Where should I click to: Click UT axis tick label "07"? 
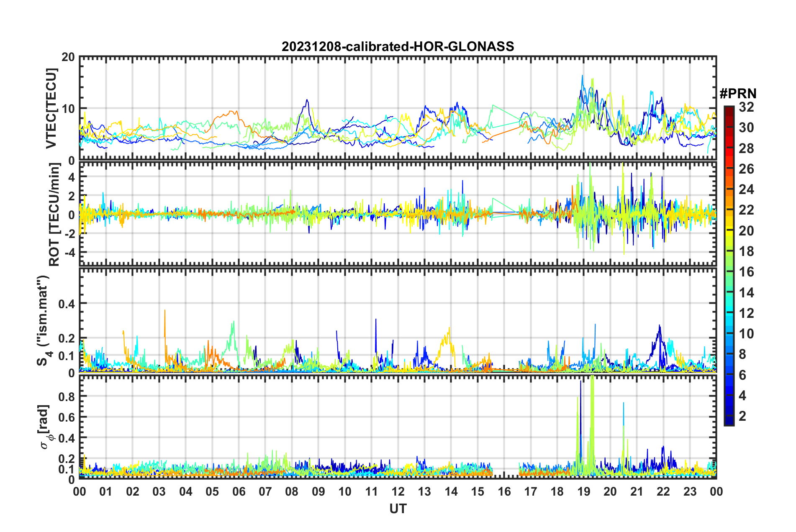[265, 491]
